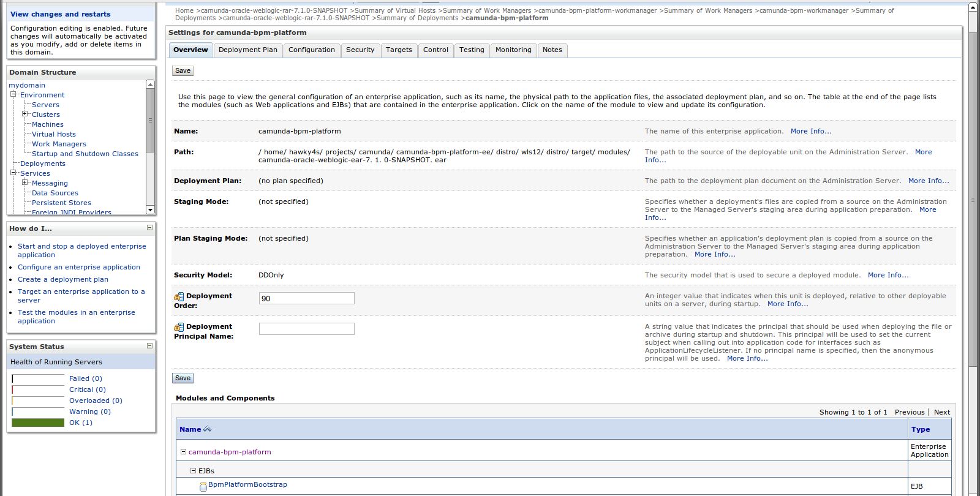Open Deployments in domain tree
Image resolution: width=980 pixels, height=496 pixels.
43,163
